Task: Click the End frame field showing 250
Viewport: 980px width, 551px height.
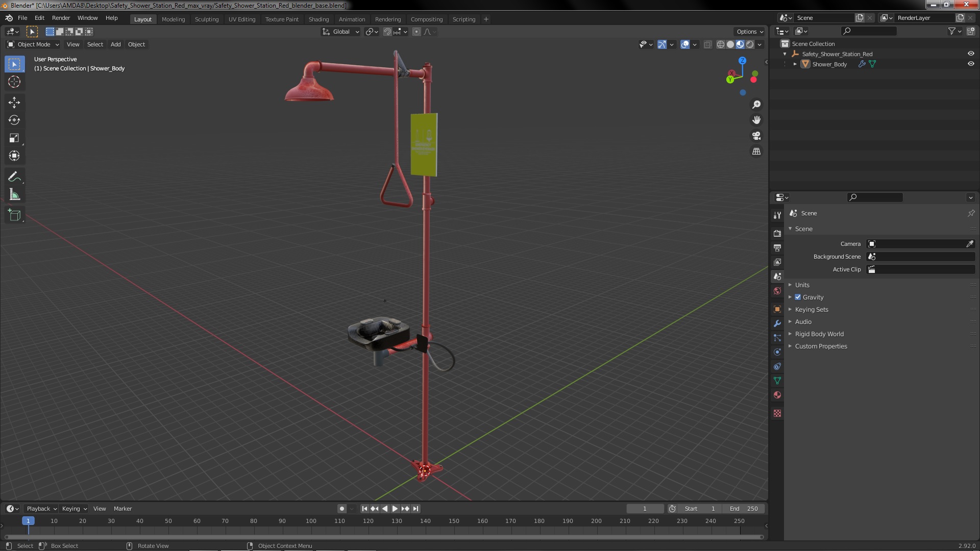Action: 743,509
